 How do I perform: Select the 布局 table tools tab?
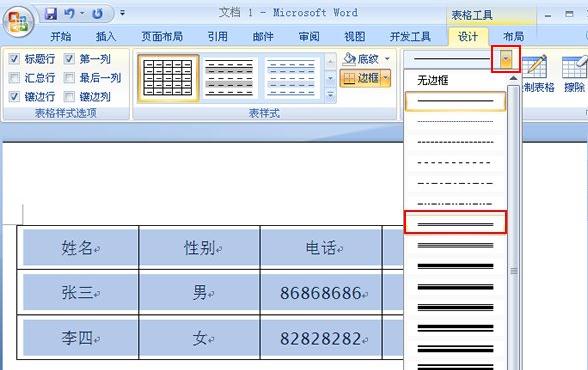pos(514,36)
